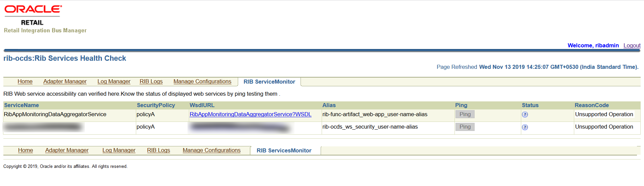This screenshot has width=644, height=186.
Task: Click the ServiceName column header
Action: (21, 105)
